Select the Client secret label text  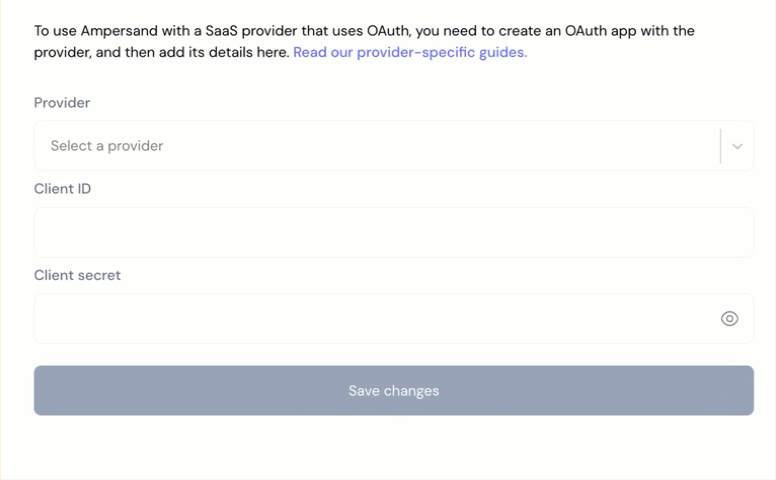click(77, 275)
